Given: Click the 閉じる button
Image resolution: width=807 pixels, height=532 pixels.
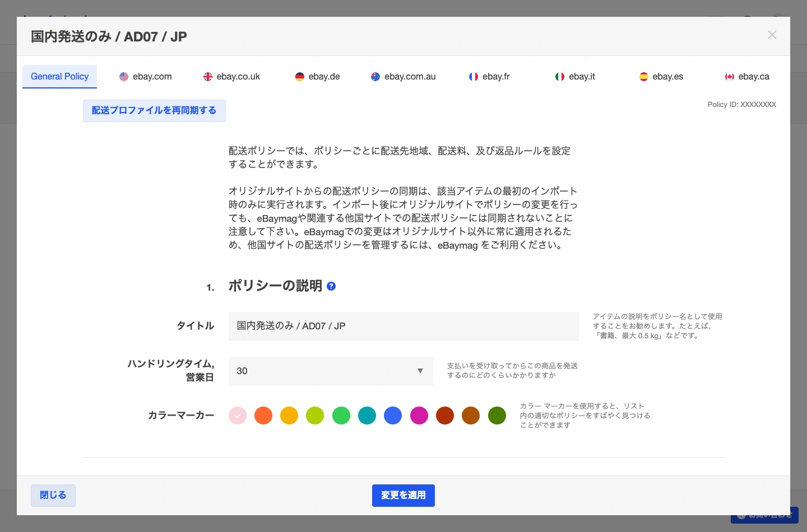Looking at the screenshot, I should click(53, 496).
